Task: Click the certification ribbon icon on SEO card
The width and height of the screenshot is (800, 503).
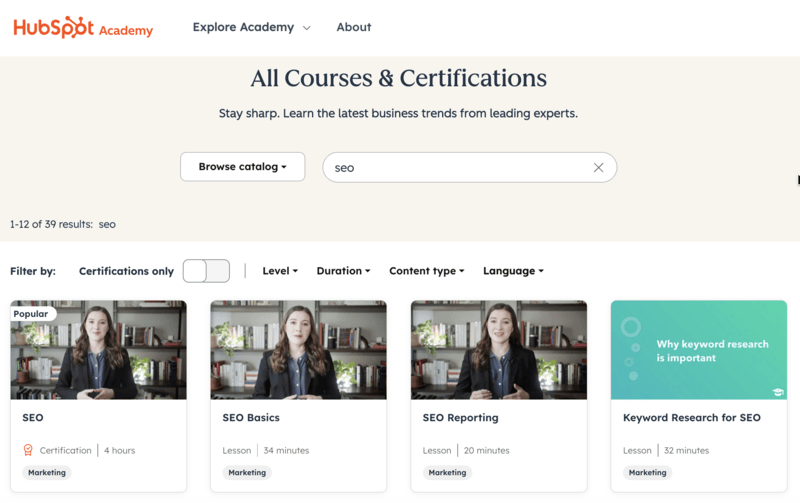Action: 28,451
